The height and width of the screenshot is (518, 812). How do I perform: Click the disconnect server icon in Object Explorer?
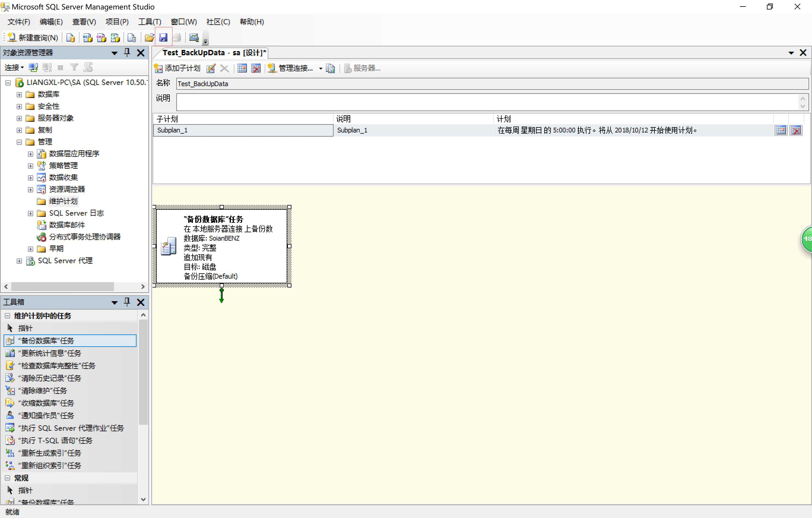(47, 67)
